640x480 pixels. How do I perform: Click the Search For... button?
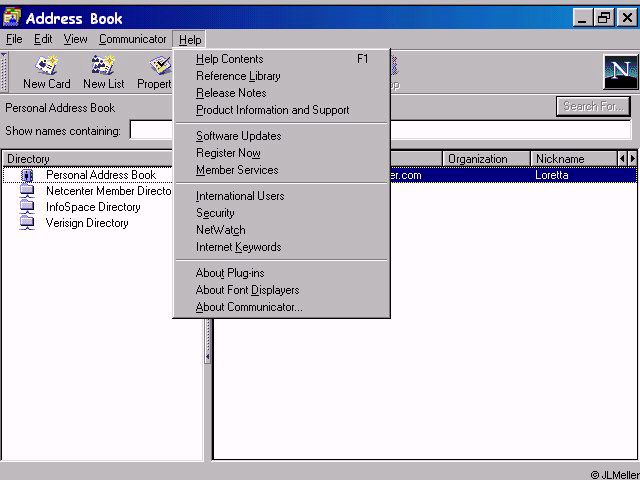593,106
